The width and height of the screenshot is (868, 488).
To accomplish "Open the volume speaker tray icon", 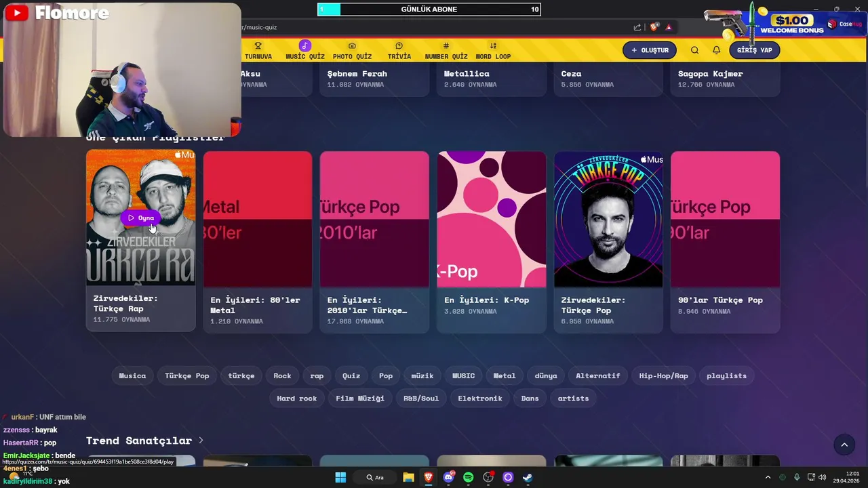I will coord(823,477).
